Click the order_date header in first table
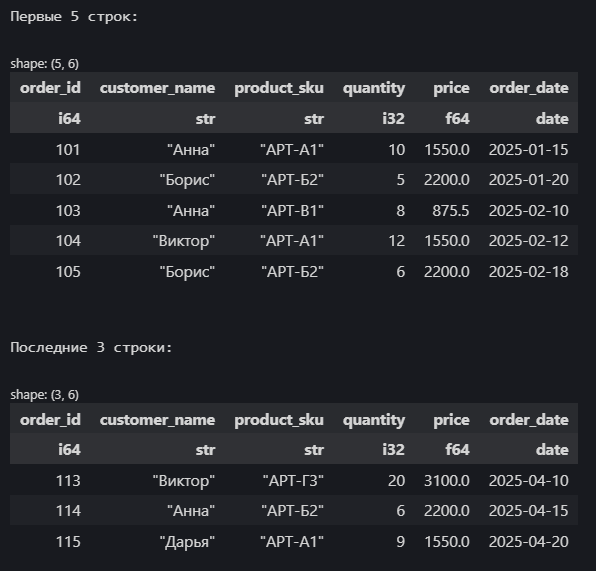The image size is (596, 571). click(529, 88)
